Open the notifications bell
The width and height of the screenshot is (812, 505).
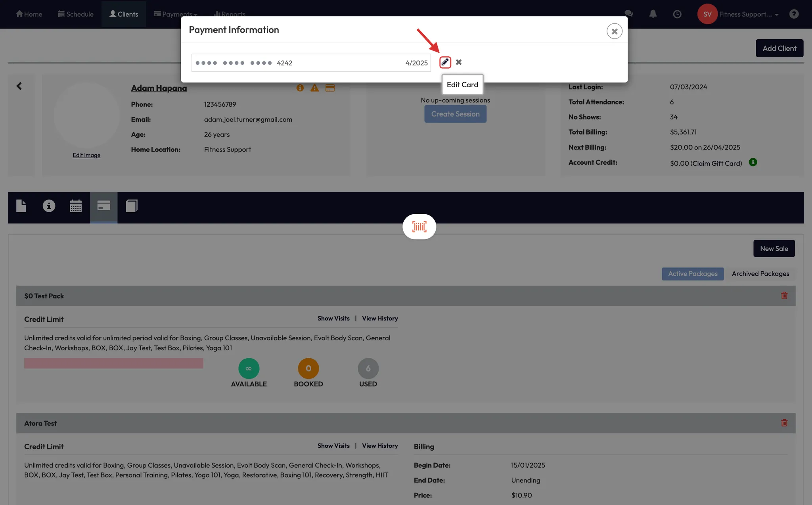(x=653, y=14)
